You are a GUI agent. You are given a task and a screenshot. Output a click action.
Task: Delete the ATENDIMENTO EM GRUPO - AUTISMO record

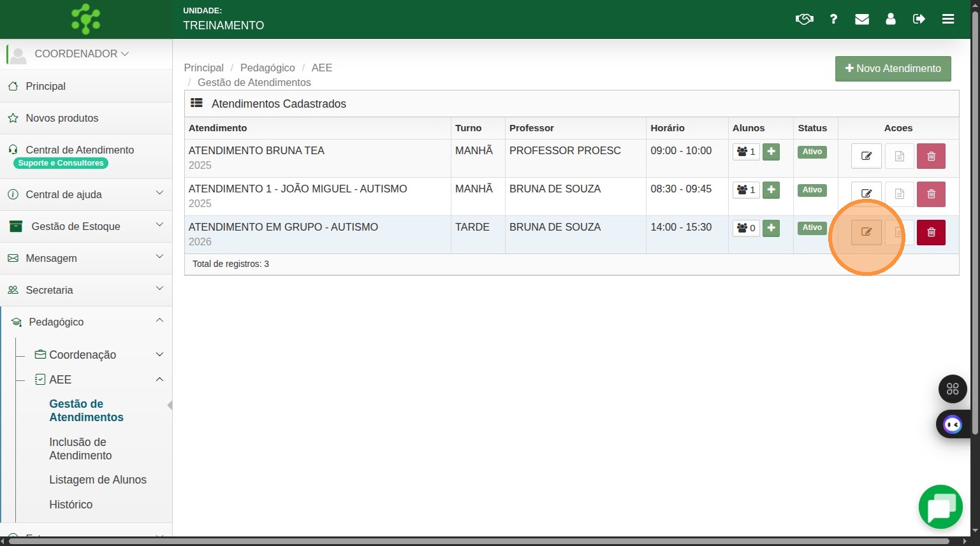[x=930, y=233]
